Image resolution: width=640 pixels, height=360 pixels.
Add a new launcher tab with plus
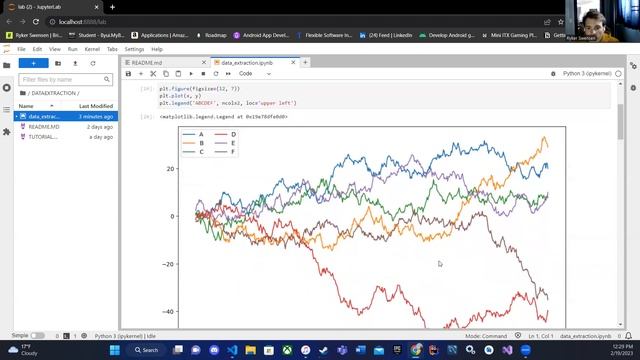point(305,62)
